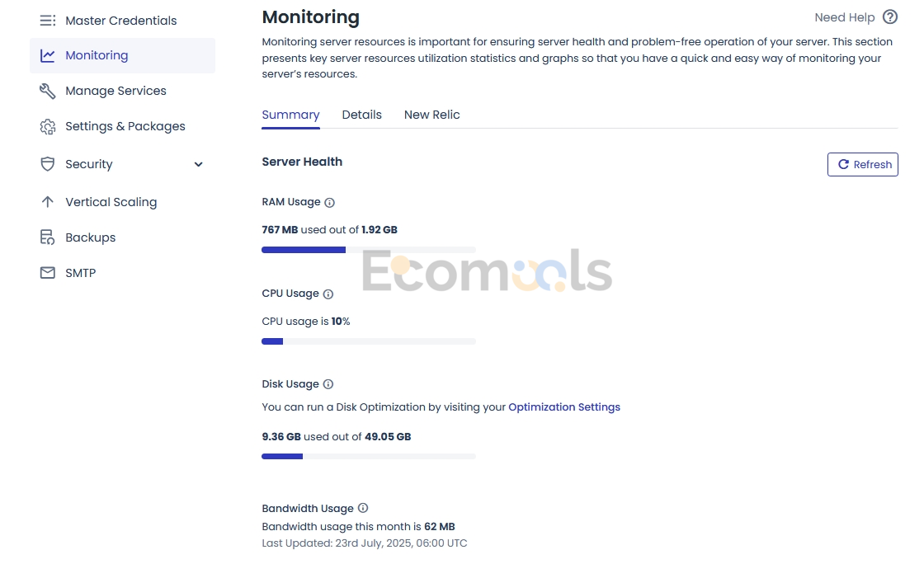Click the SMTP envelope icon
The image size is (924, 564).
[48, 273]
